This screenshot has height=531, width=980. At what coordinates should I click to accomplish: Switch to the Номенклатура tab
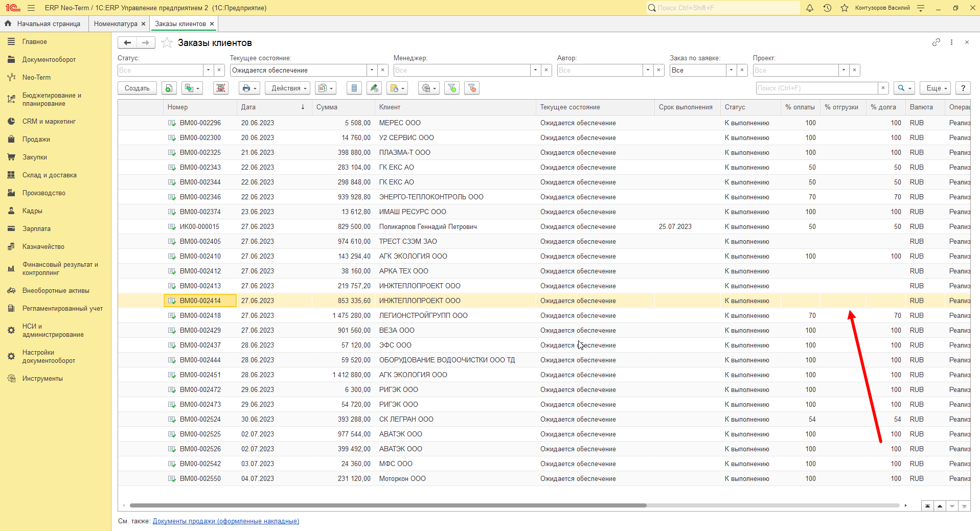(116, 24)
